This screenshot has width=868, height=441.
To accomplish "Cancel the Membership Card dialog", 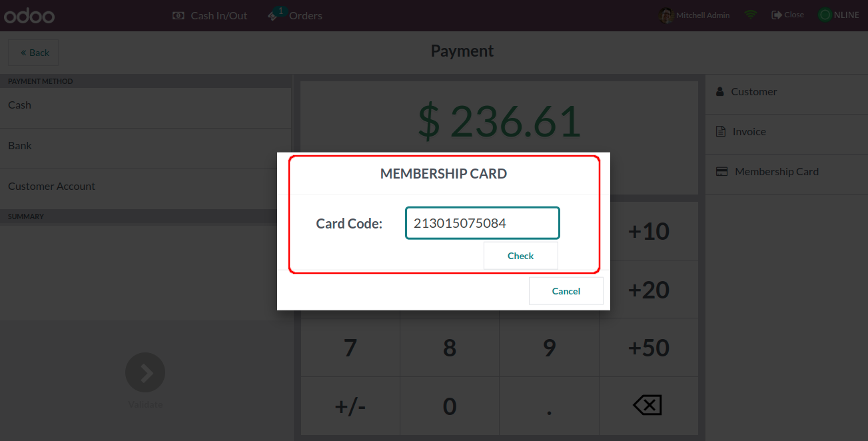I will (x=566, y=291).
